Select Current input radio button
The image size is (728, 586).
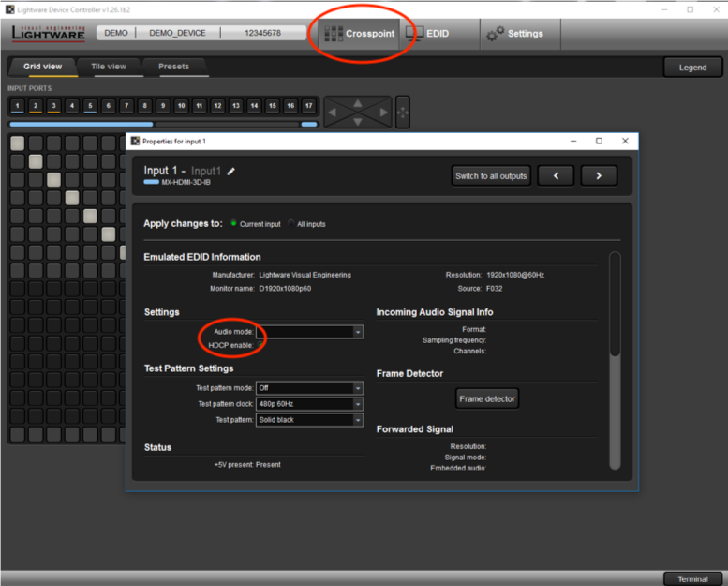click(234, 223)
